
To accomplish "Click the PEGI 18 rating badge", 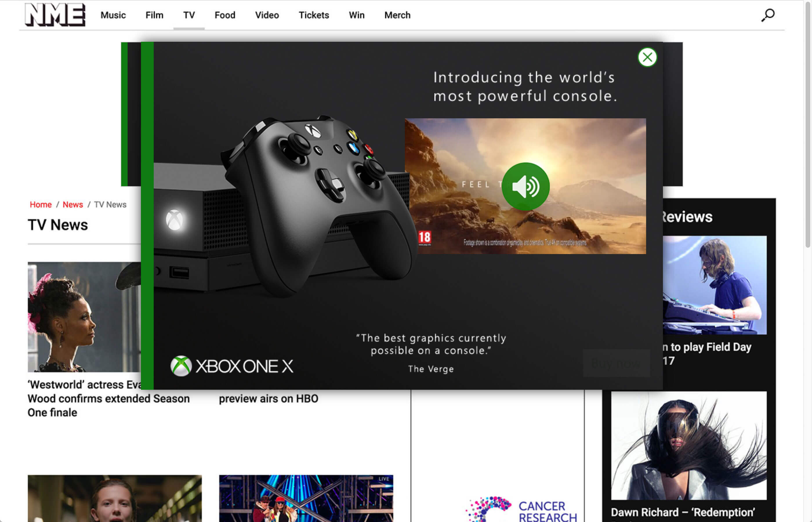I will pos(424,238).
